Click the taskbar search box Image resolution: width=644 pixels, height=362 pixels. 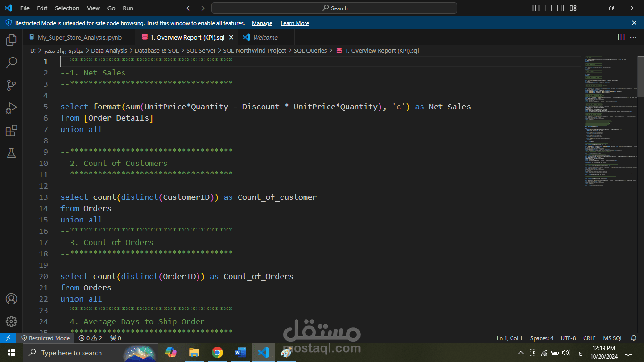(91, 353)
